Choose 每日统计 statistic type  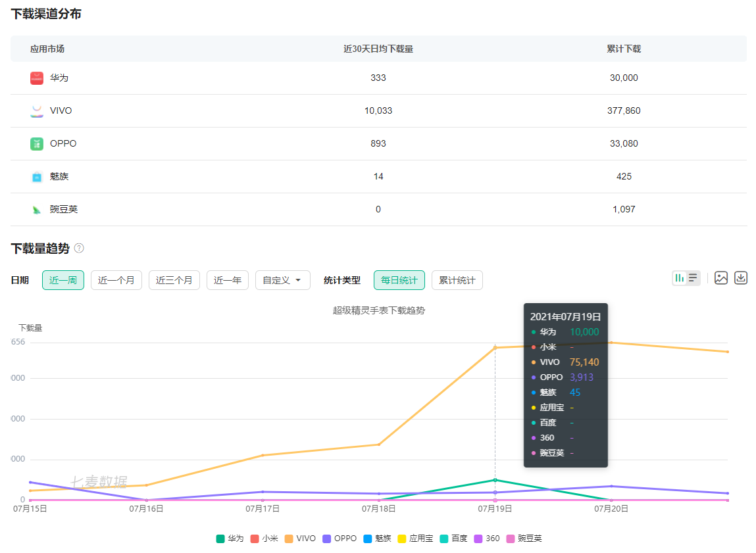[399, 280]
